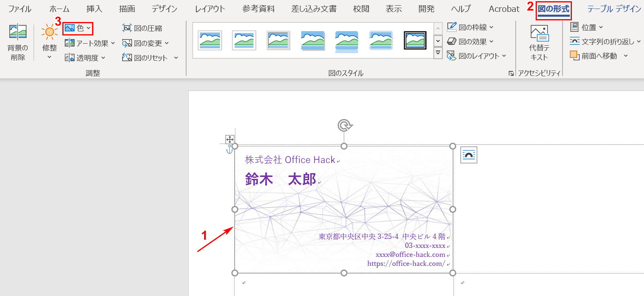
Task: Open the 図の枠線 (Picture Border) menu
Action: pos(470,27)
